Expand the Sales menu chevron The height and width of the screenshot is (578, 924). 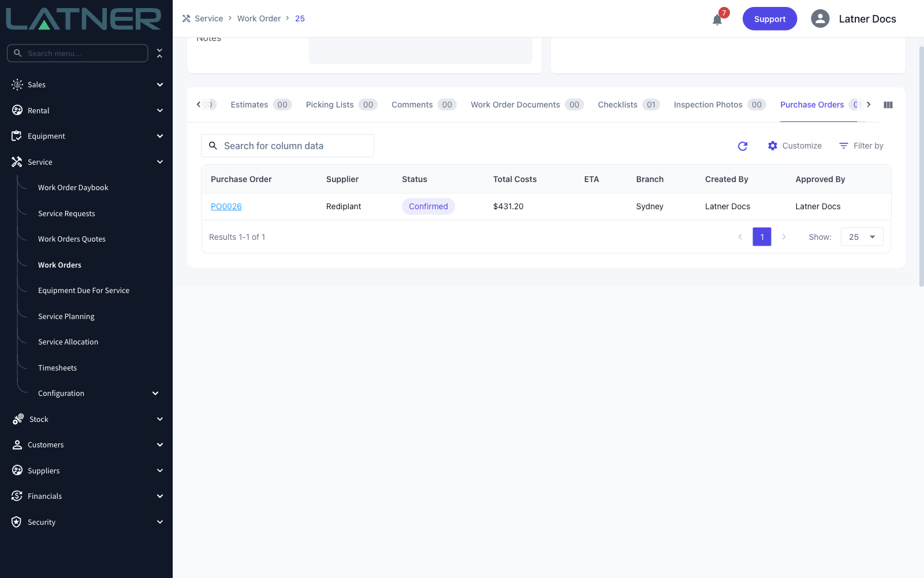pos(160,84)
